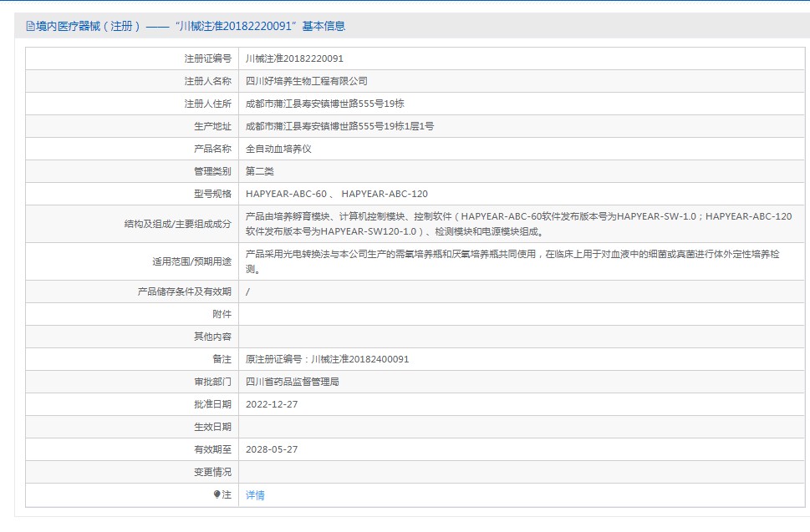Screen dimensions: 810x532
Task: Click the structure and composition description text
Action: pyautogui.click(x=518, y=224)
